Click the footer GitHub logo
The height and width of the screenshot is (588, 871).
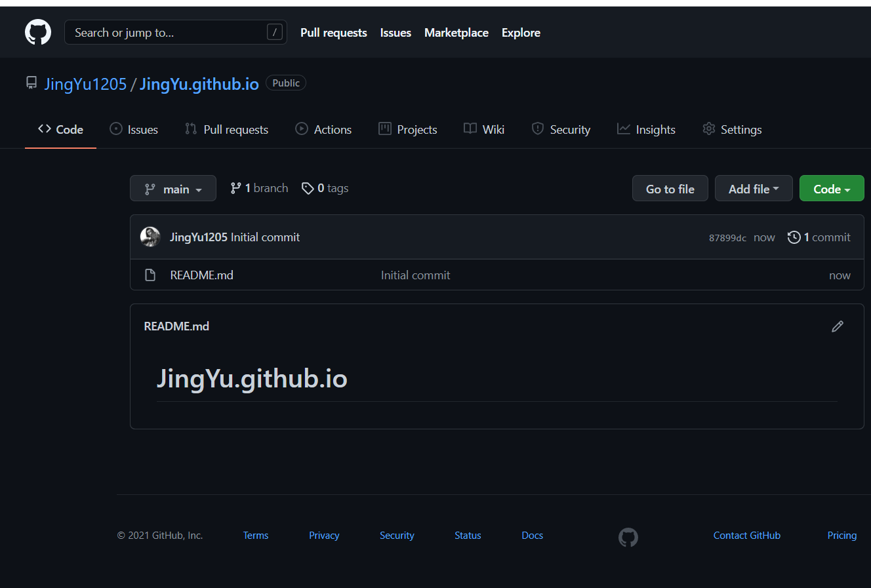pos(628,538)
